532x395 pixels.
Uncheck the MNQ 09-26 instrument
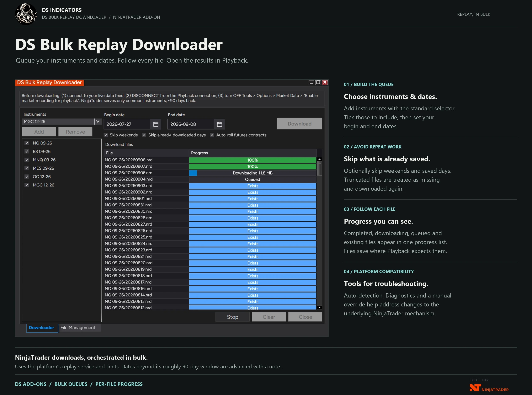27,160
